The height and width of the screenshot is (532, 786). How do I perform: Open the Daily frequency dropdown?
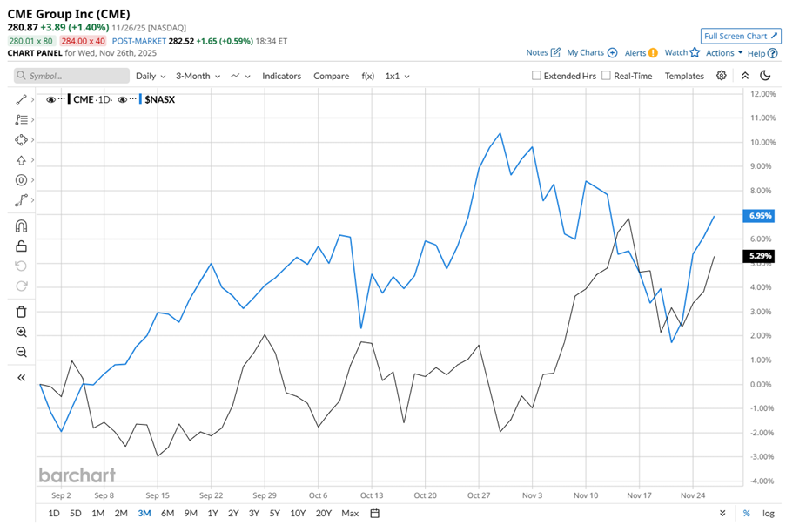(151, 76)
